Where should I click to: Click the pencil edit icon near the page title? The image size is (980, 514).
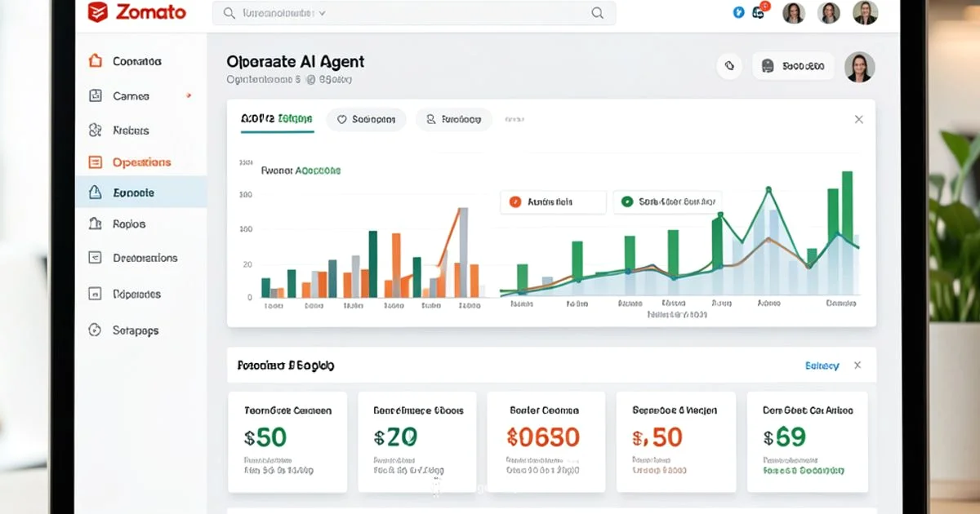click(729, 66)
